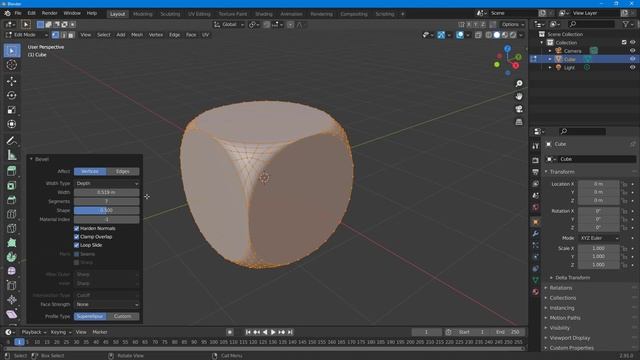Open the Playback timeline popover

pyautogui.click(x=33, y=332)
